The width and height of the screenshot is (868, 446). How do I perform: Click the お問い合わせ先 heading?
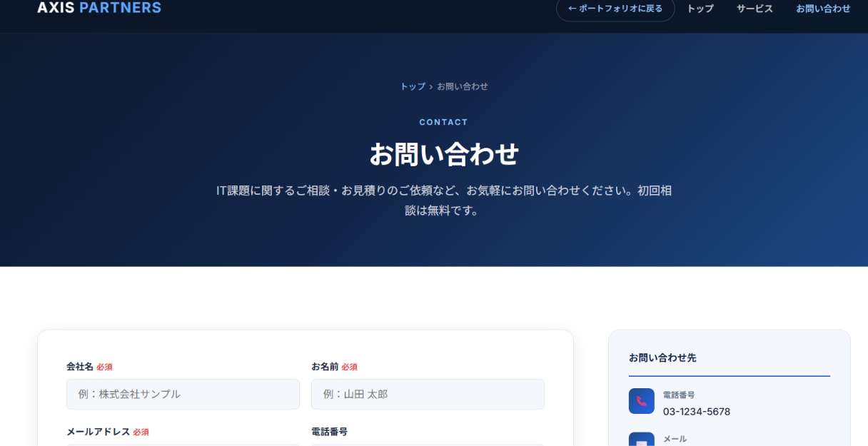pyautogui.click(x=662, y=358)
